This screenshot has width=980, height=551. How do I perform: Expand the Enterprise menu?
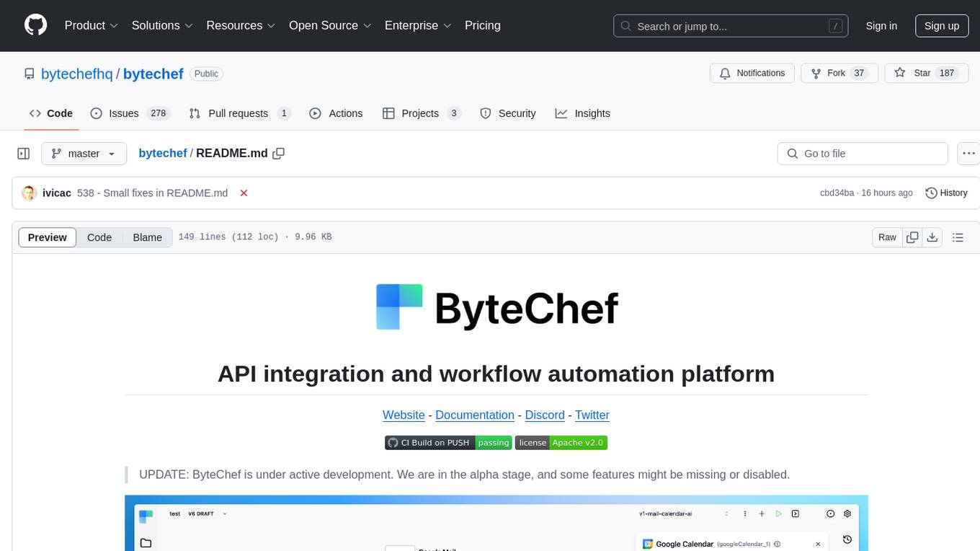coord(418,25)
